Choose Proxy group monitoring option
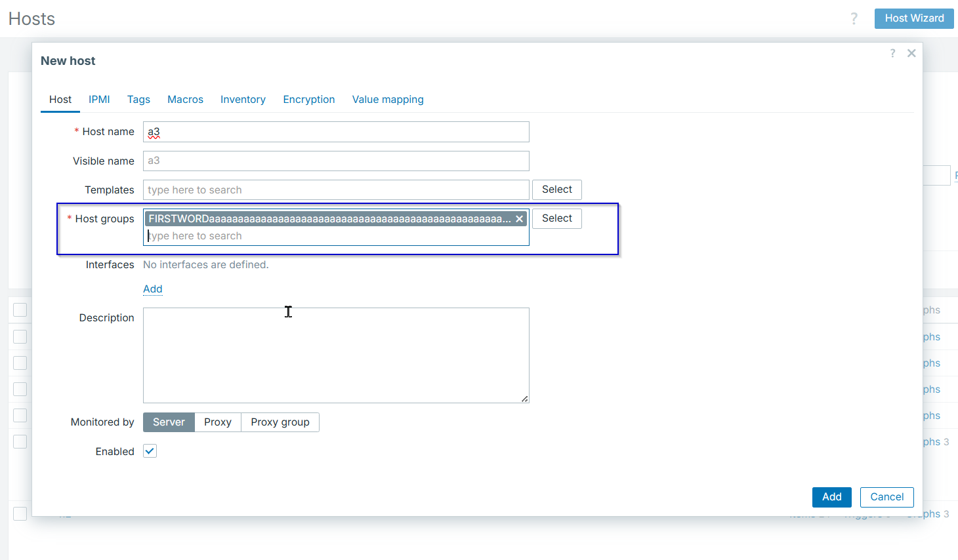 tap(280, 422)
